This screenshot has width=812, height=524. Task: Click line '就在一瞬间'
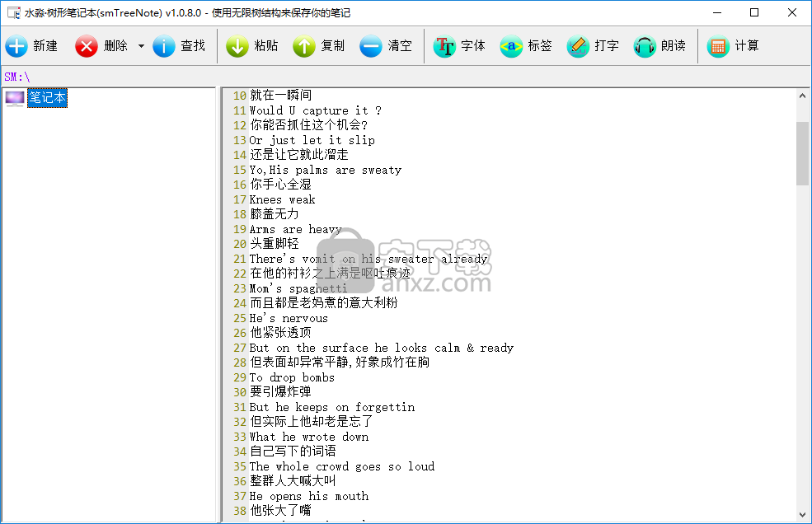[280, 96]
